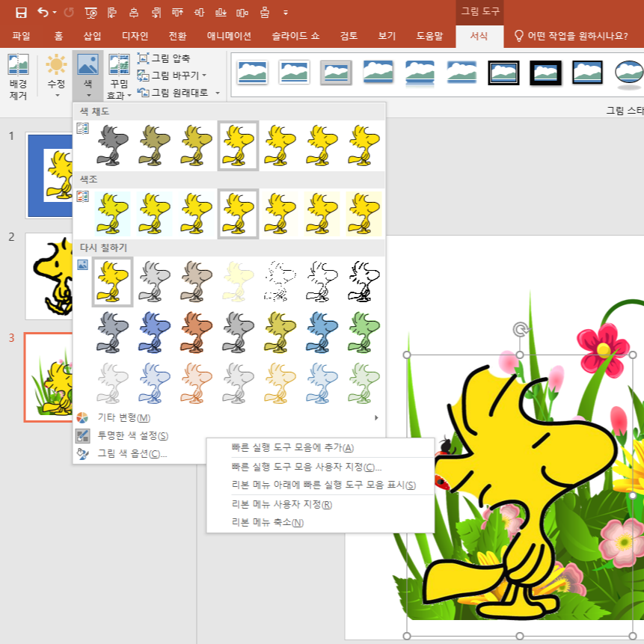Screen dimensions: 644x644
Task: Switch to the 전환 tab
Action: pyautogui.click(x=177, y=36)
